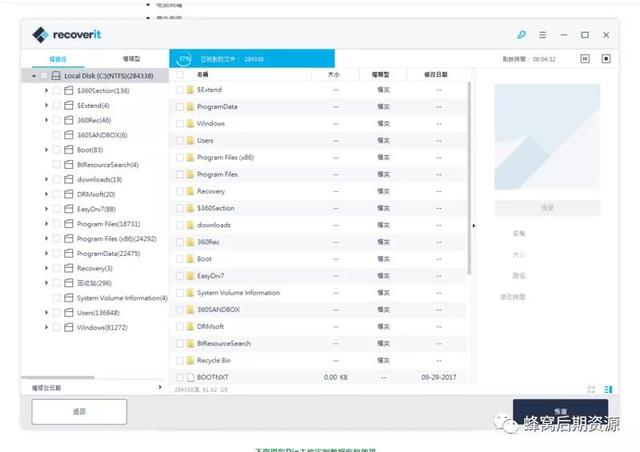Tick the checkbox for Recycle Bin row
Screen dimensions: 640x452
(180, 361)
